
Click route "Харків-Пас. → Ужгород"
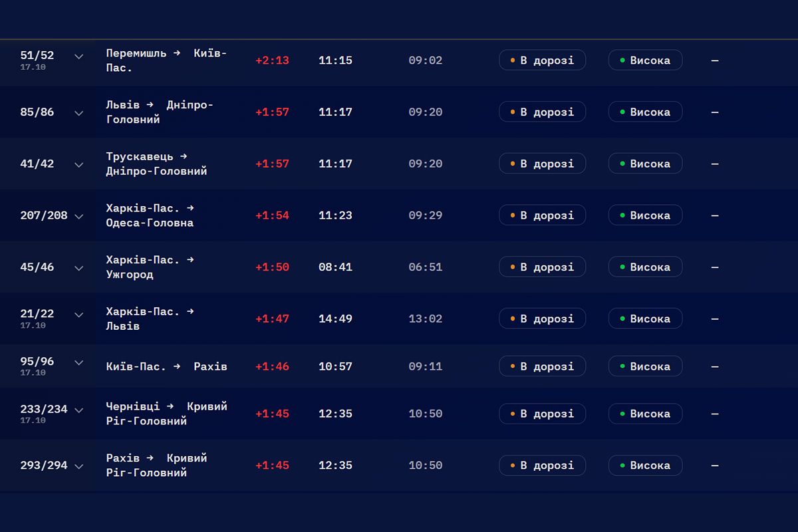tap(150, 267)
